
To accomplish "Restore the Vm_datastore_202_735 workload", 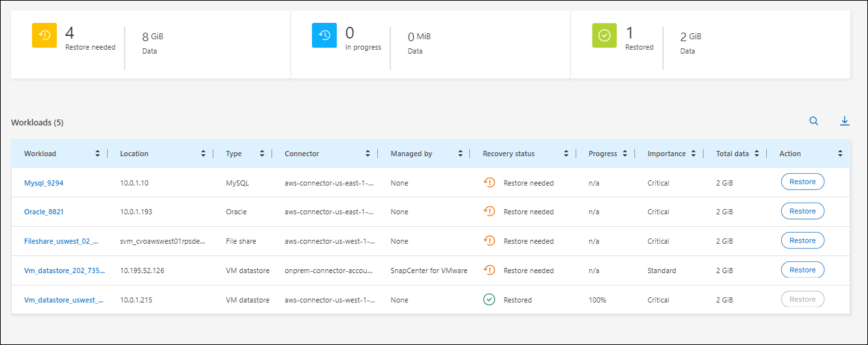I will [802, 270].
